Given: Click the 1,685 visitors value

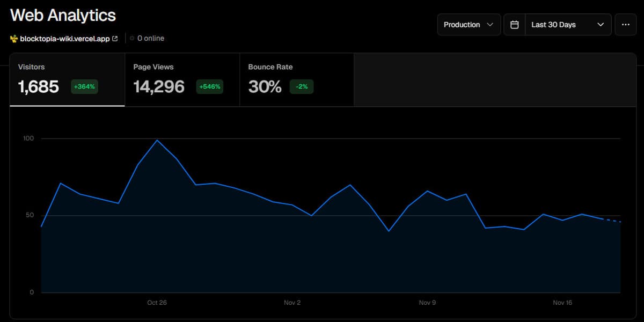Looking at the screenshot, I should coord(39,86).
